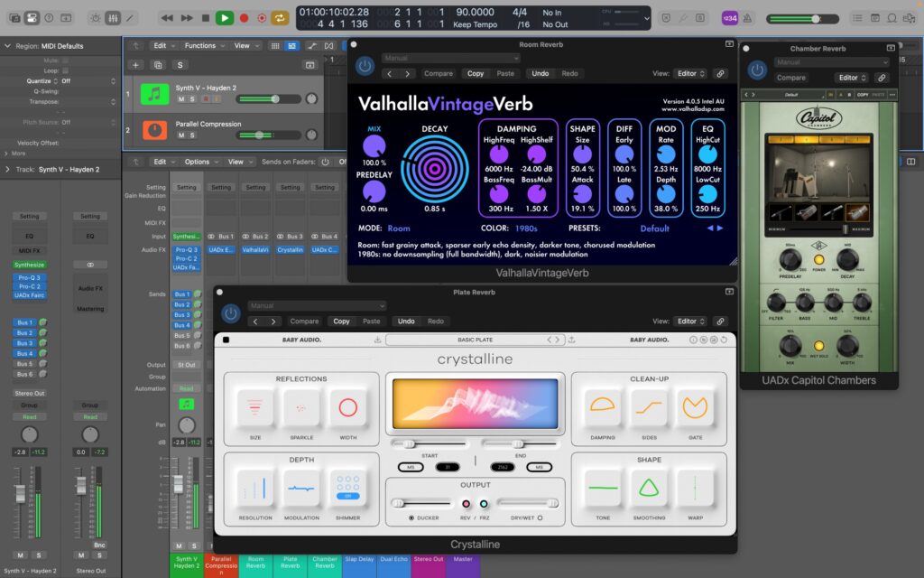Bypass Room Reverb with its power button
This screenshot has width=924, height=578.
click(x=365, y=66)
